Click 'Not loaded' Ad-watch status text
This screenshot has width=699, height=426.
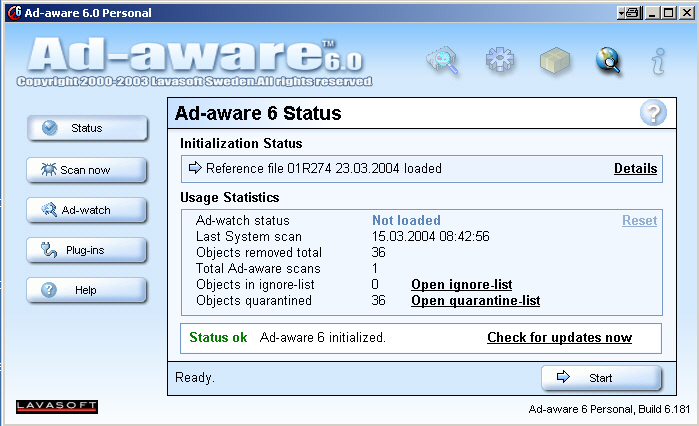[406, 221]
